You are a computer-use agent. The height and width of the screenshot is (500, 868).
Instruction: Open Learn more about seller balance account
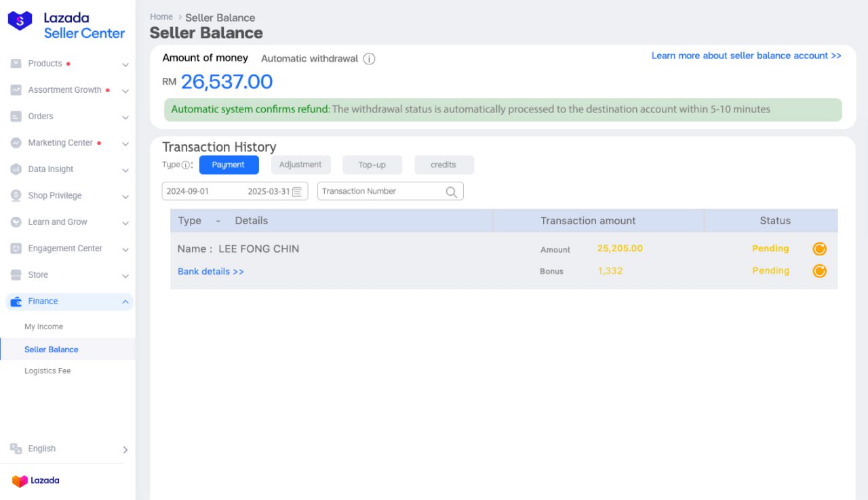pos(746,56)
